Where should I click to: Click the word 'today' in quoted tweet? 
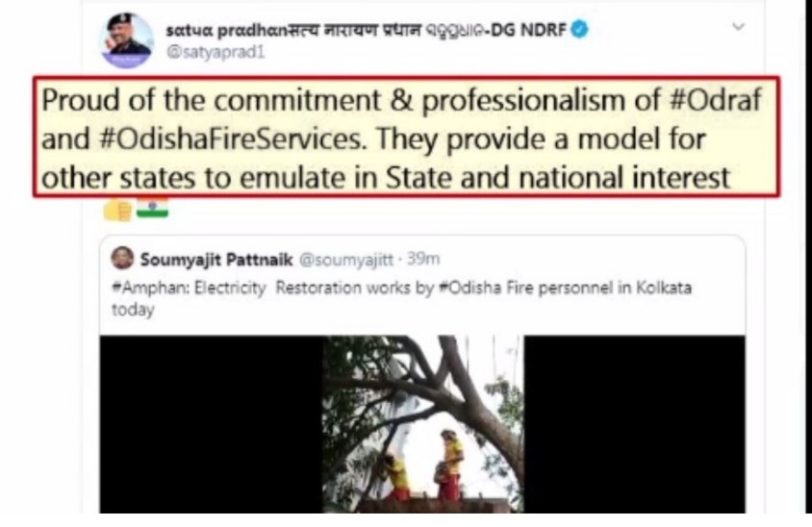(133, 310)
